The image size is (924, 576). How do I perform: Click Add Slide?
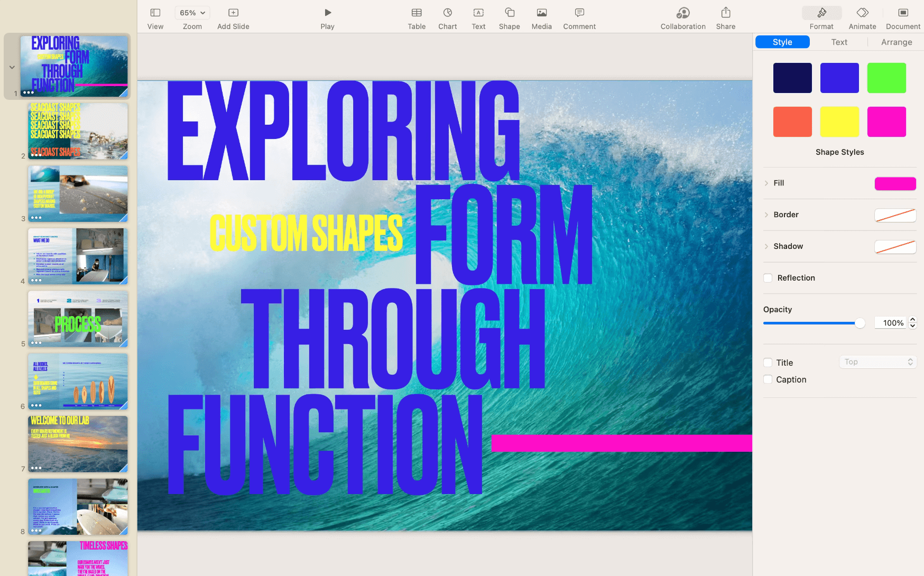point(233,17)
